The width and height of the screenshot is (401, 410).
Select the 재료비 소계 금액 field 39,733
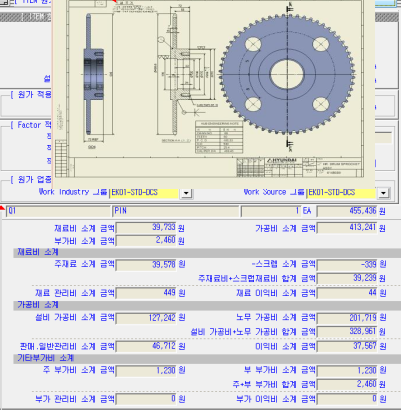(x=146, y=228)
